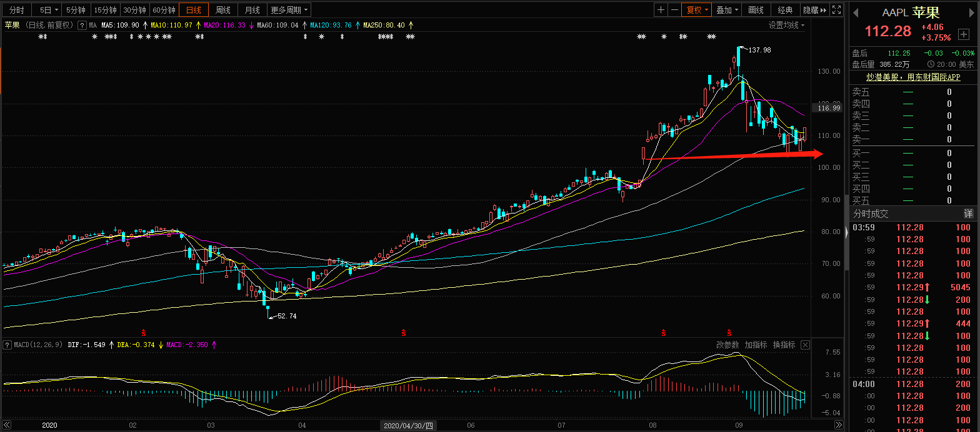The image size is (980, 432).
Task: Switch to classic view (经典)
Action: pos(785,10)
